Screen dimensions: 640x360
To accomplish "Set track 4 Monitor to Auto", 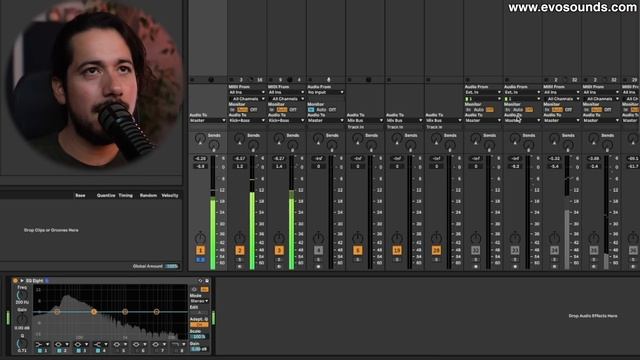I will tap(321, 109).
